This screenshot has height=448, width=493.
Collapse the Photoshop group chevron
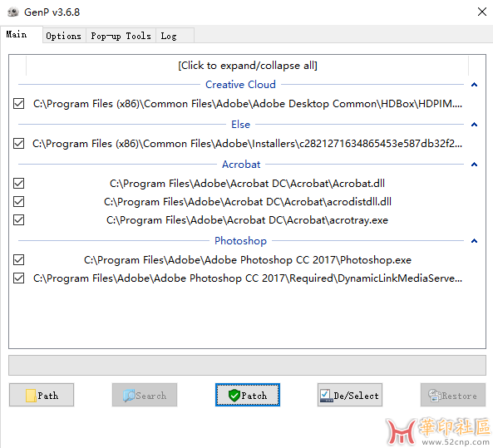(474, 241)
